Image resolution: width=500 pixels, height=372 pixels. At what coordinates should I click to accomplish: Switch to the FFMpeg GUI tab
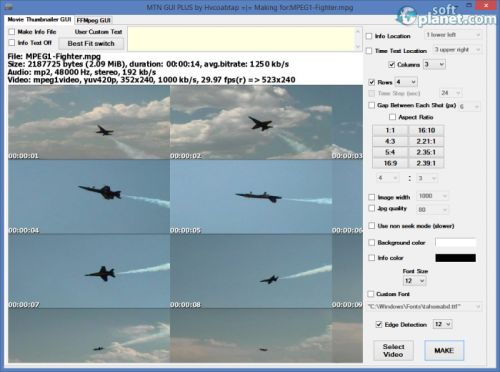tap(93, 20)
